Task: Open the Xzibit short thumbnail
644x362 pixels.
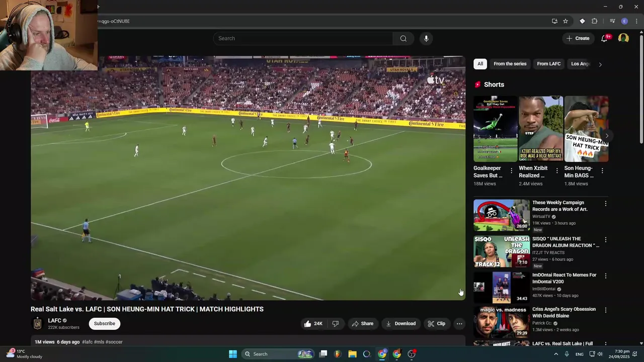Action: [541, 129]
